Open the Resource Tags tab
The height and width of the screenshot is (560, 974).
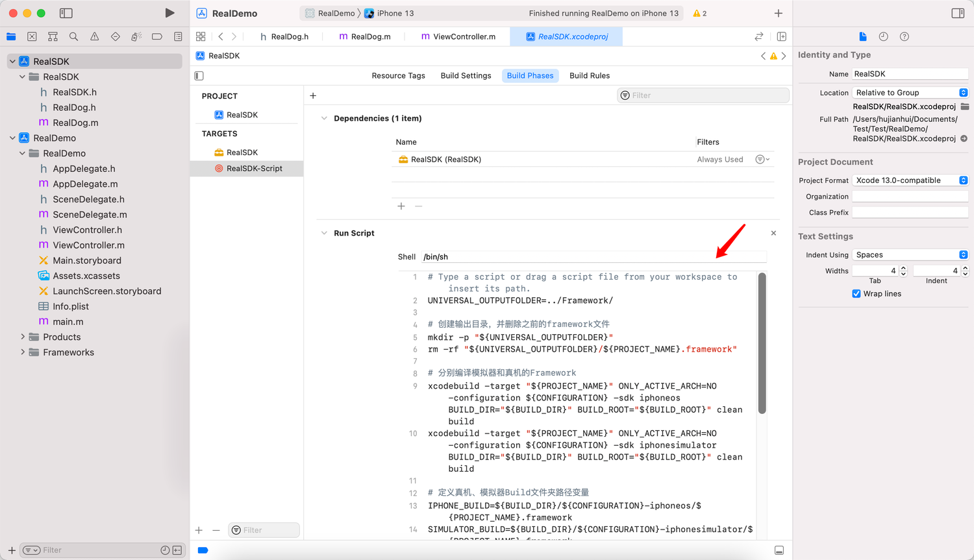point(398,76)
